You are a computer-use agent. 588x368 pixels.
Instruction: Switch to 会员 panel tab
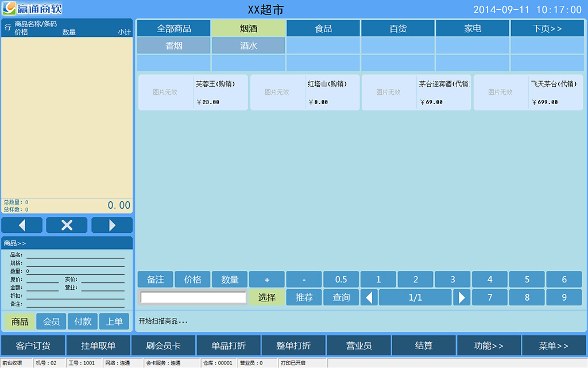pos(52,321)
